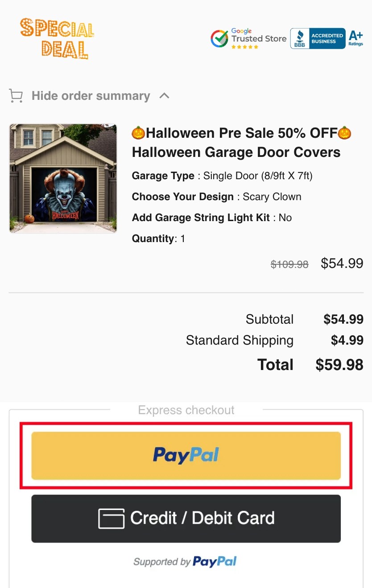Click the BBB Accredited Business badge
The height and width of the screenshot is (588, 372).
tap(318, 39)
